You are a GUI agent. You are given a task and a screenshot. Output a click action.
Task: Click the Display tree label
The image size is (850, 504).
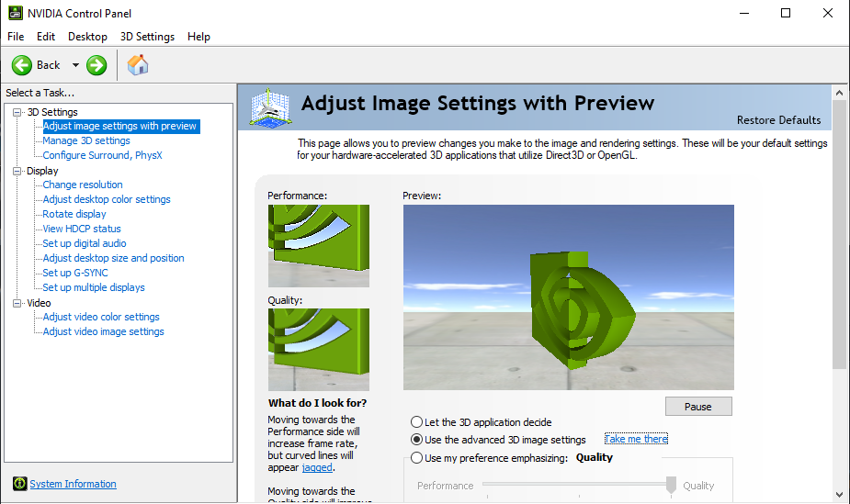(x=42, y=171)
